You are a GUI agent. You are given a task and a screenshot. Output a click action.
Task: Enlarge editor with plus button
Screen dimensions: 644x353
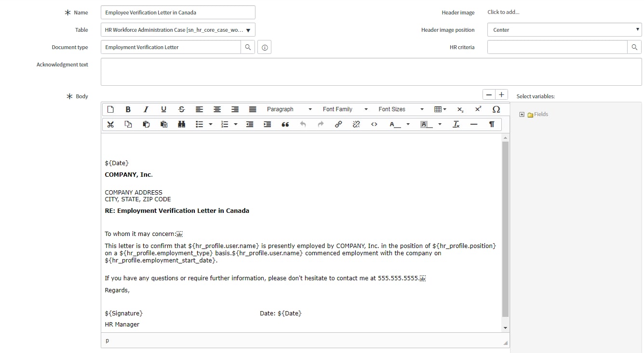point(502,95)
